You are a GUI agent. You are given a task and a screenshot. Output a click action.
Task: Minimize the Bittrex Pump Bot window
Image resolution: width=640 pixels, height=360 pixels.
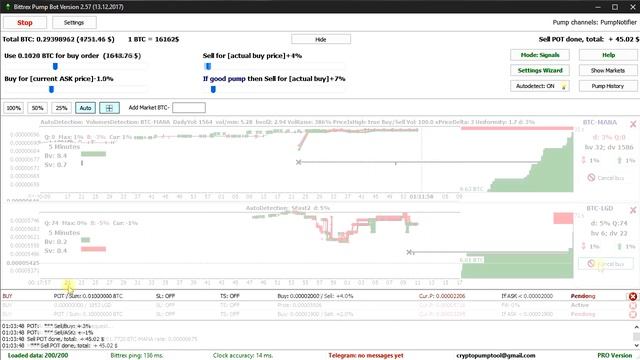pos(598,7)
